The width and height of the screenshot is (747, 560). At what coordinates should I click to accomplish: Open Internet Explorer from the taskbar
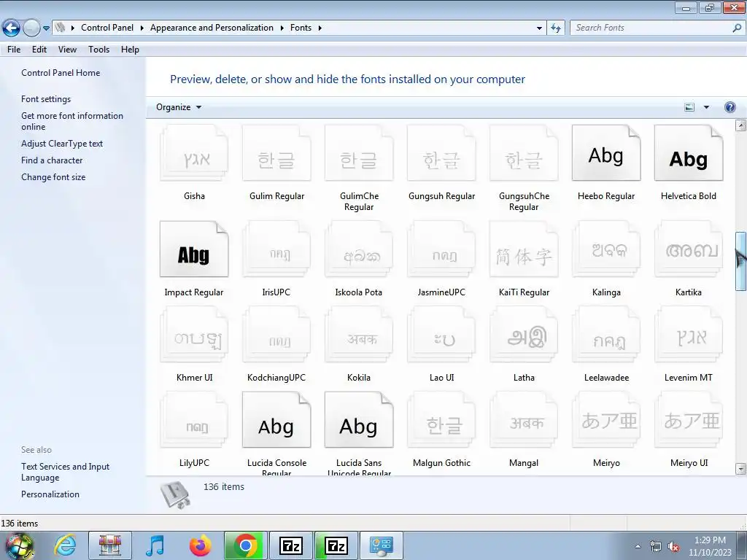click(65, 545)
